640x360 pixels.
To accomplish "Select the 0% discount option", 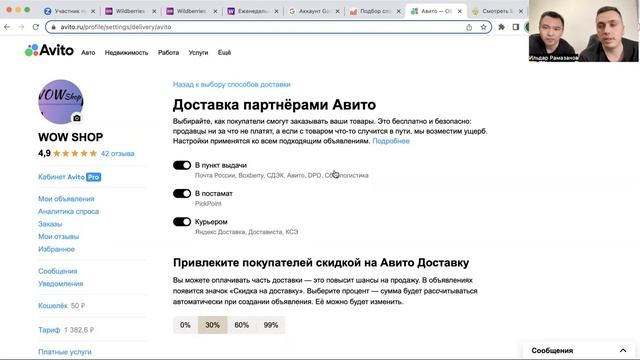I will click(x=185, y=325).
